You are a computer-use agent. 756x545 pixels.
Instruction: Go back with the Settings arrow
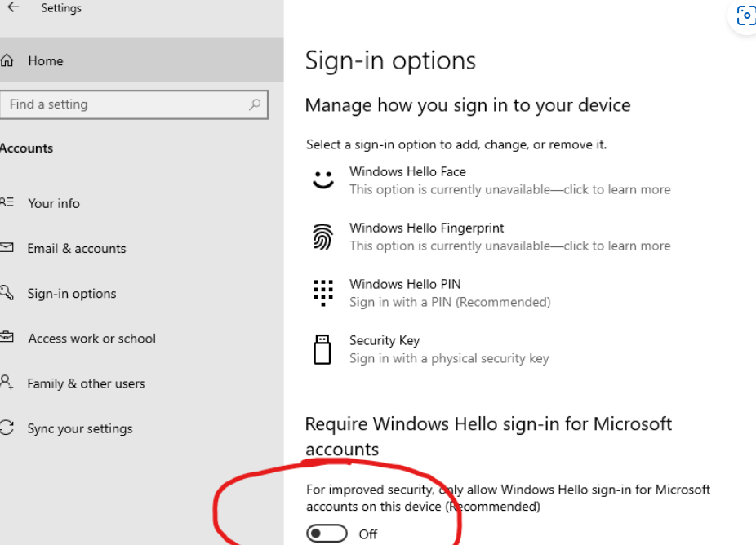tap(13, 7)
